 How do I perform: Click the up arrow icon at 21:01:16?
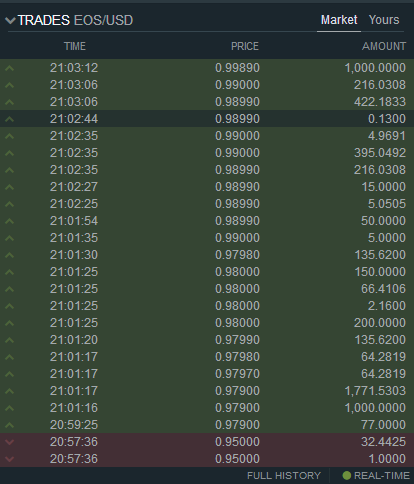point(10,408)
